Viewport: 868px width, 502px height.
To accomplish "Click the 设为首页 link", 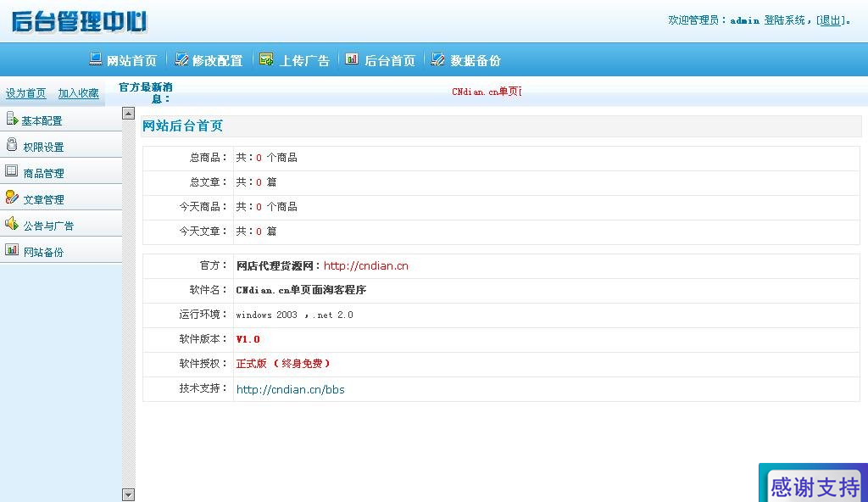I will pos(26,93).
